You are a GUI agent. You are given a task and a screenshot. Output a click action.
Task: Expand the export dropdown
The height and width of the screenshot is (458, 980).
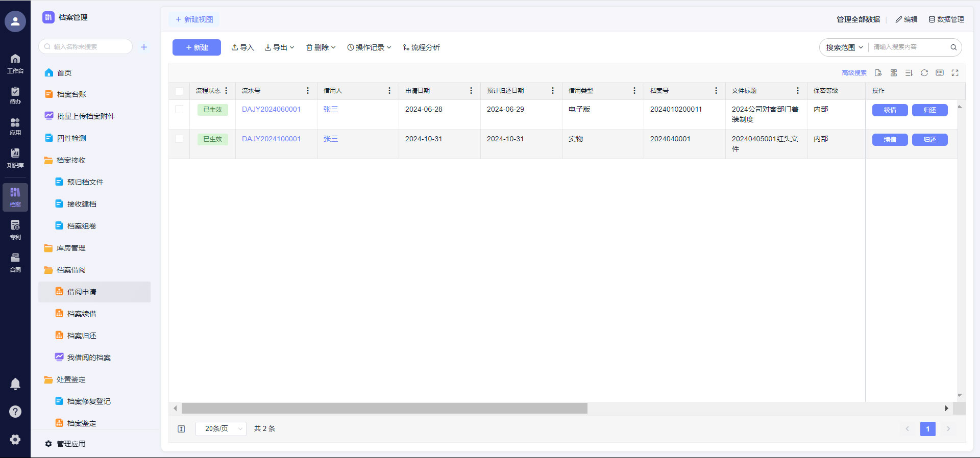pyautogui.click(x=279, y=47)
